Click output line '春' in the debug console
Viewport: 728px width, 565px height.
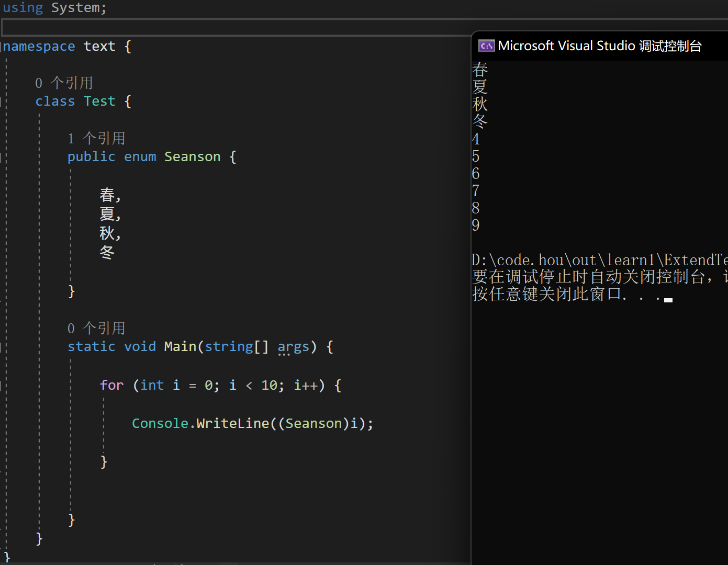[x=480, y=69]
